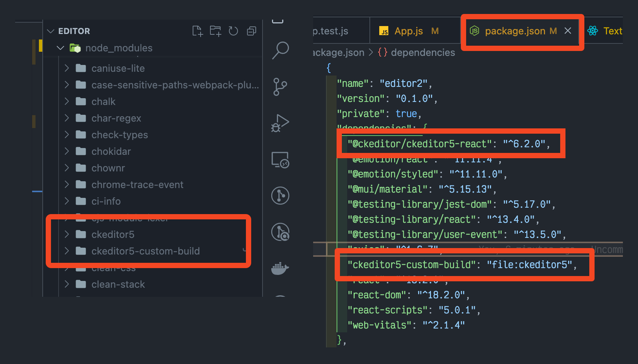Click the package.json breadcrumb
This screenshot has width=638, height=364.
[x=339, y=52]
